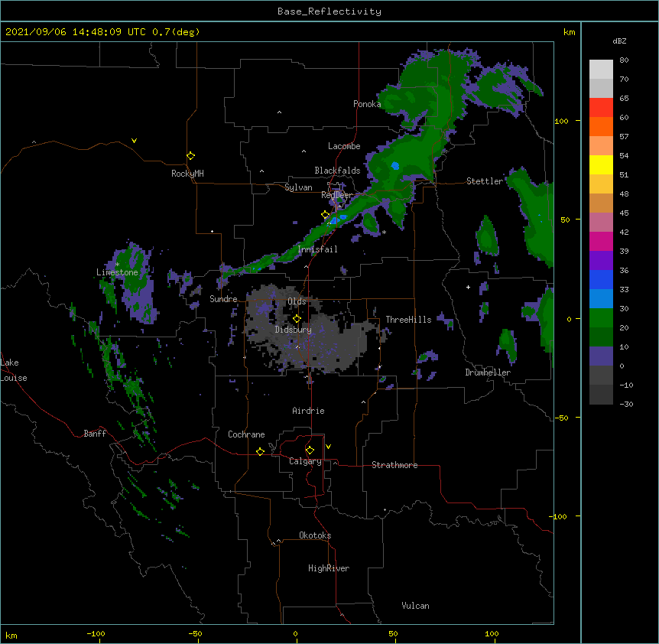Click the dark blue 33-36 dBZ swatch
Viewport: 659px width, 644px height.
pyautogui.click(x=601, y=279)
